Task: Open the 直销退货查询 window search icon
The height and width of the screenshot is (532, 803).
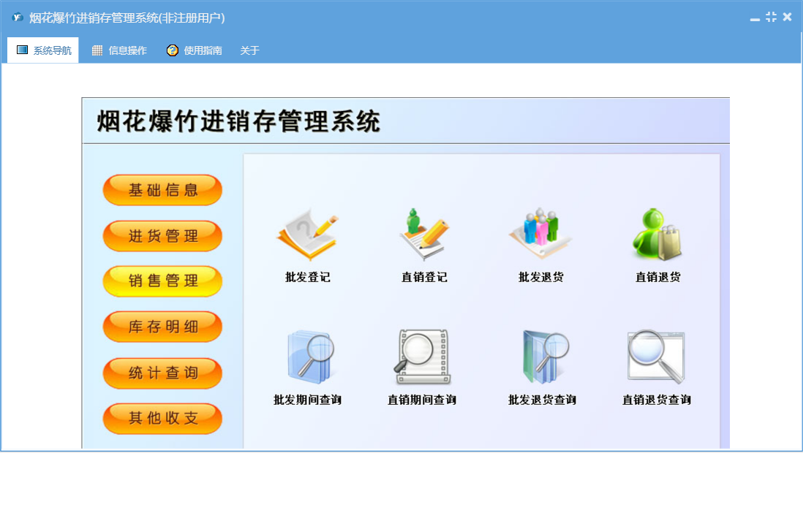Action: click(x=657, y=357)
